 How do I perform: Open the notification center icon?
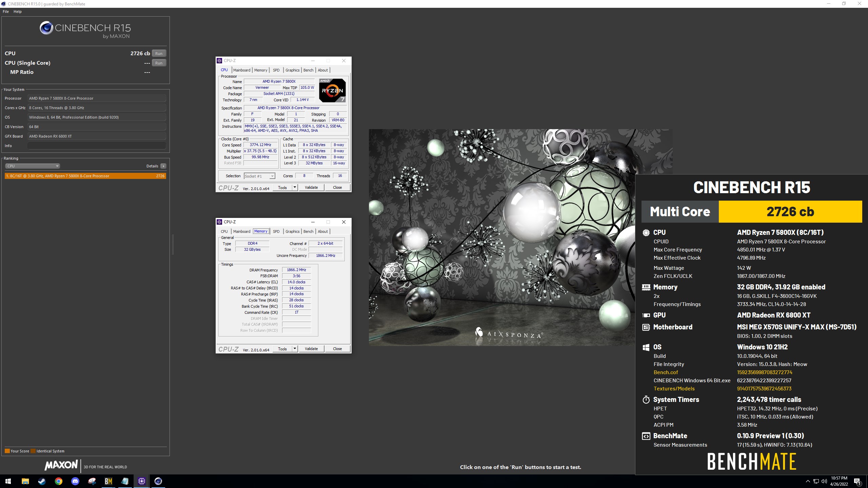pos(857,481)
